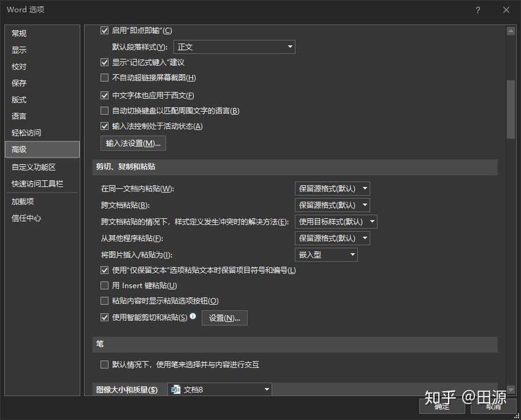
Task: Select the 高级 category
Action: point(42,149)
